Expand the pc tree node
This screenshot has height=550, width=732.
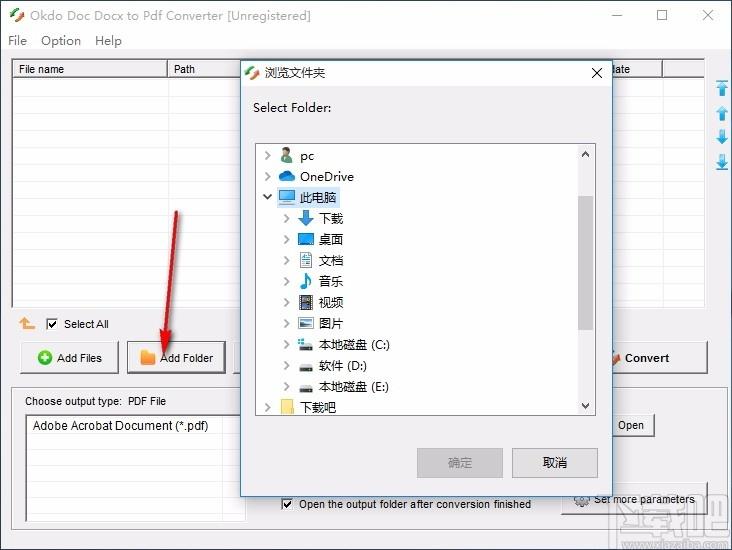click(267, 155)
